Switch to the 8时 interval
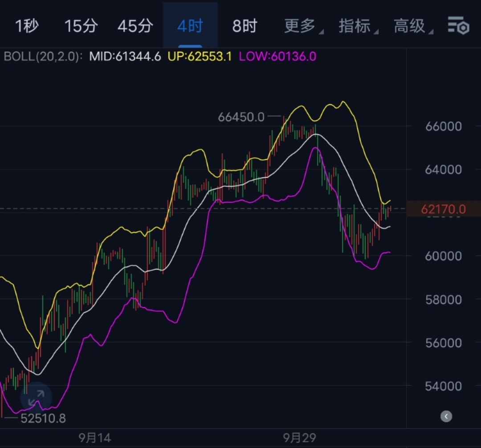481x448 pixels. pos(245,26)
